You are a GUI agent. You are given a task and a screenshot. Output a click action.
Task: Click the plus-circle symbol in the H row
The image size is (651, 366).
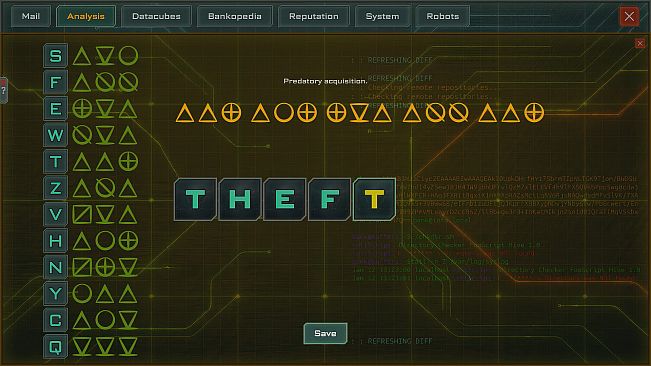click(x=128, y=241)
